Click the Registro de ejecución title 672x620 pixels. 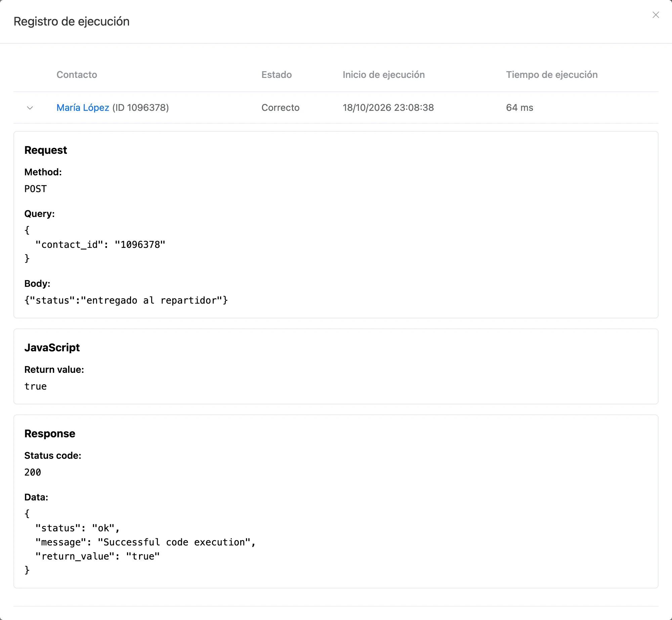click(72, 21)
